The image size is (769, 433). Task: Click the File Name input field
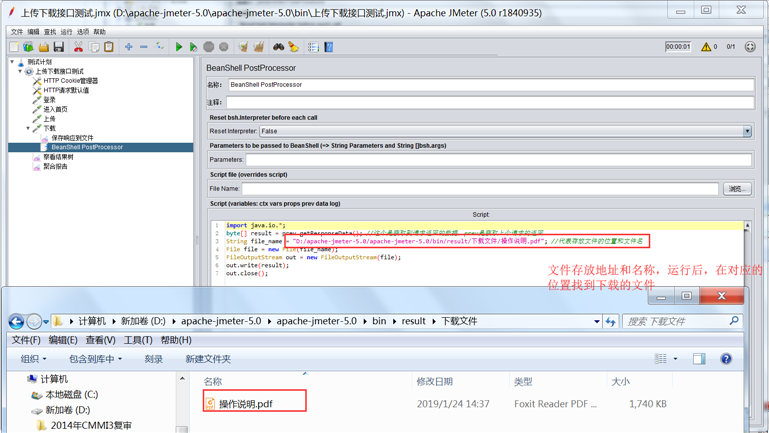coord(480,189)
